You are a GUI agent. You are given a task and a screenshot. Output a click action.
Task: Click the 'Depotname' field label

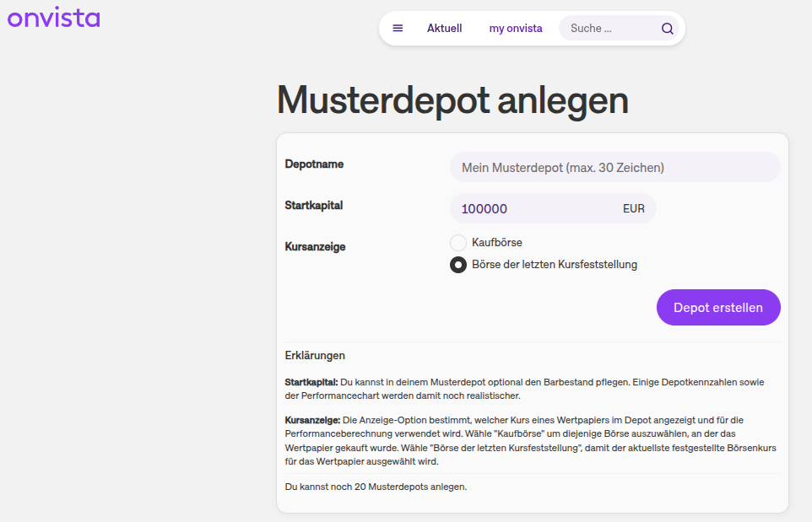tap(314, 164)
